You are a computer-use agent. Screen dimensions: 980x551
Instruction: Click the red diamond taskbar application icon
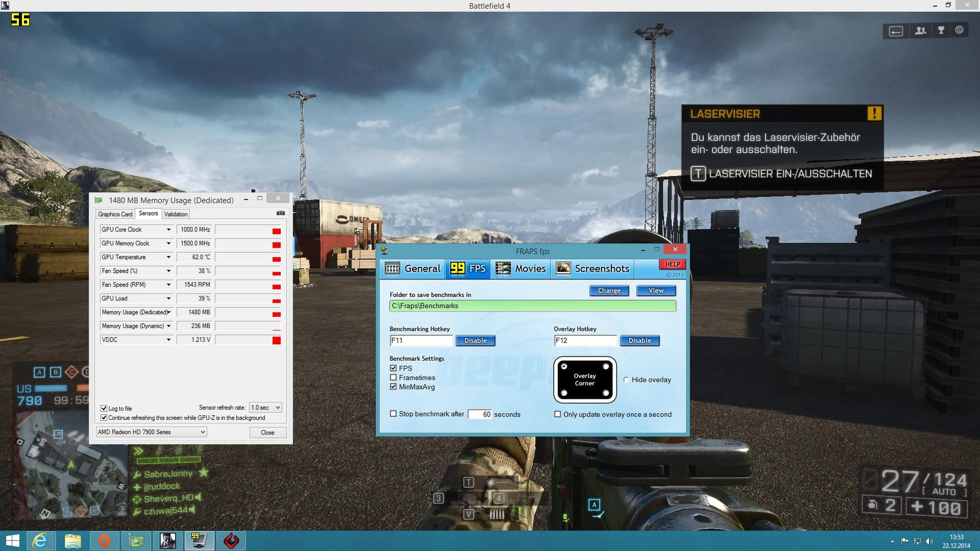[x=231, y=541]
